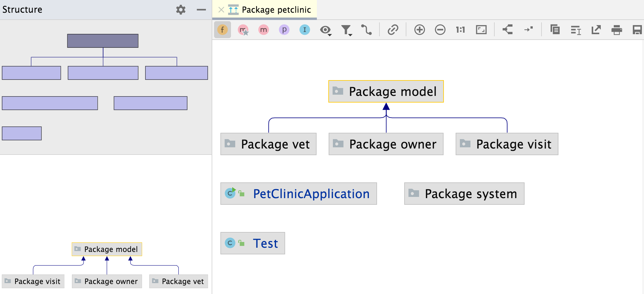Toggle the Properties display button
644x294 pixels.
click(x=284, y=30)
